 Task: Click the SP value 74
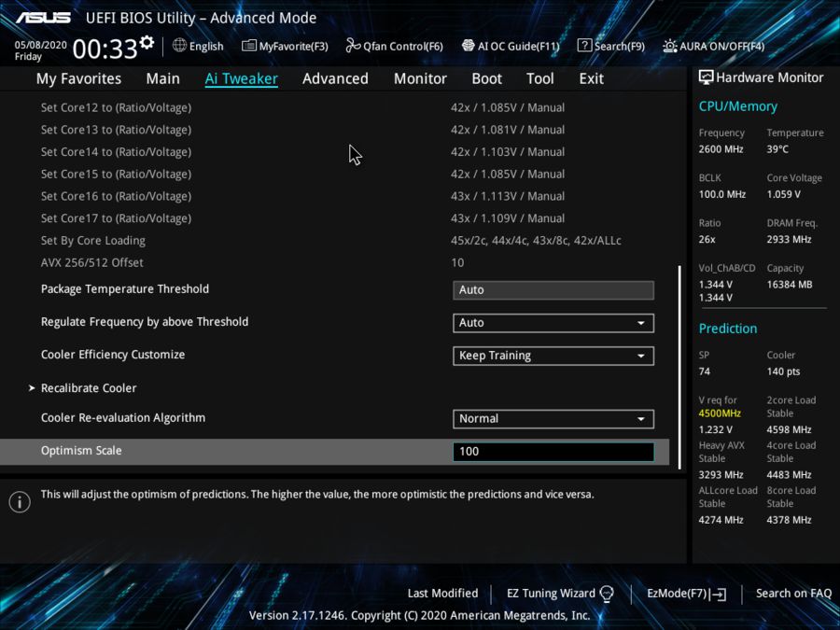pyautogui.click(x=704, y=371)
